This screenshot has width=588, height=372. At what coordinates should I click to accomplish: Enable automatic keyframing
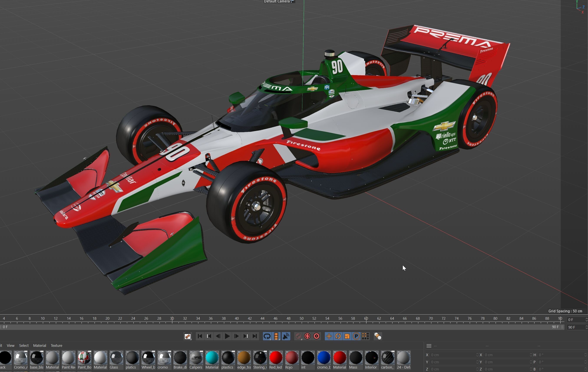click(307, 336)
